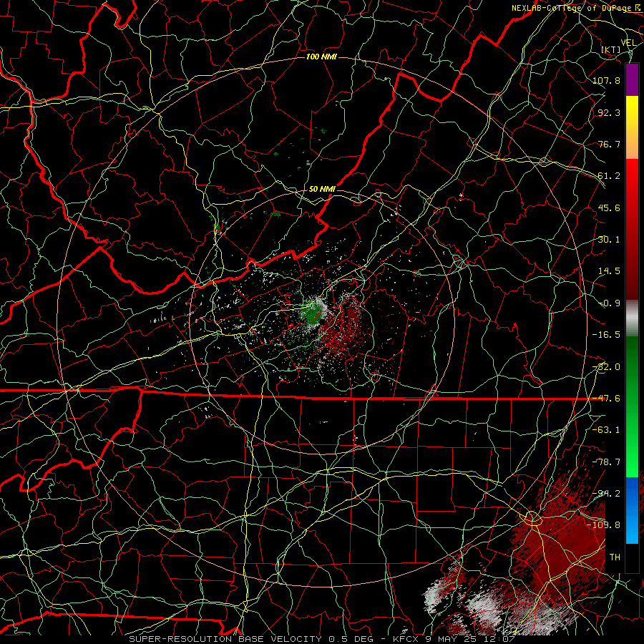Screen dimensions: 644x644
Task: Select the -78.7 scale value
Action: (x=606, y=462)
